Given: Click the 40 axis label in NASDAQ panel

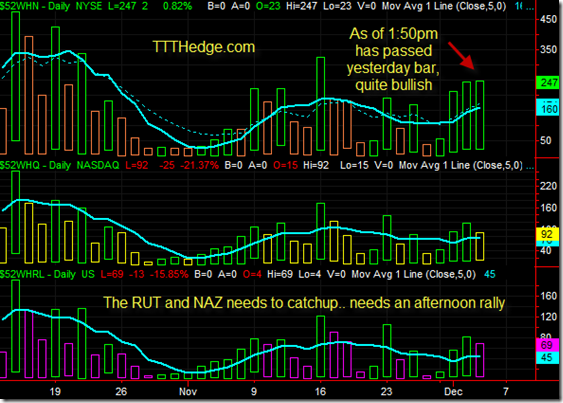Looking at the screenshot, I should pyautogui.click(x=546, y=250).
